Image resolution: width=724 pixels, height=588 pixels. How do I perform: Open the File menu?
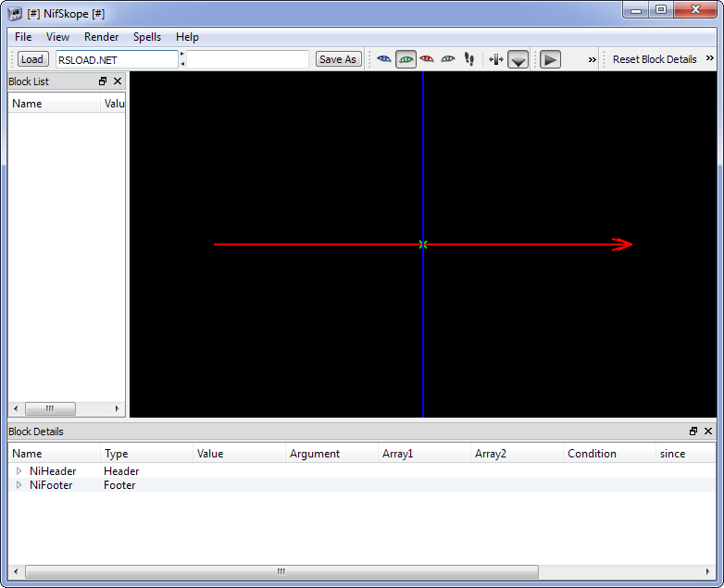[23, 37]
